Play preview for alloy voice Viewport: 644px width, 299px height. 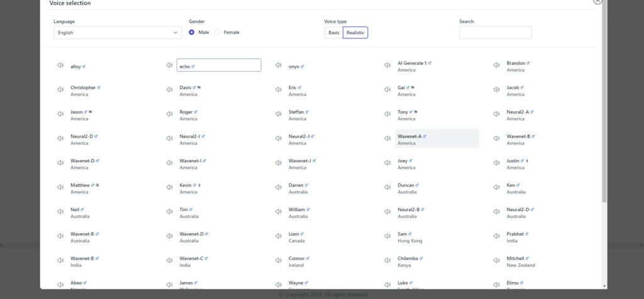[60, 65]
